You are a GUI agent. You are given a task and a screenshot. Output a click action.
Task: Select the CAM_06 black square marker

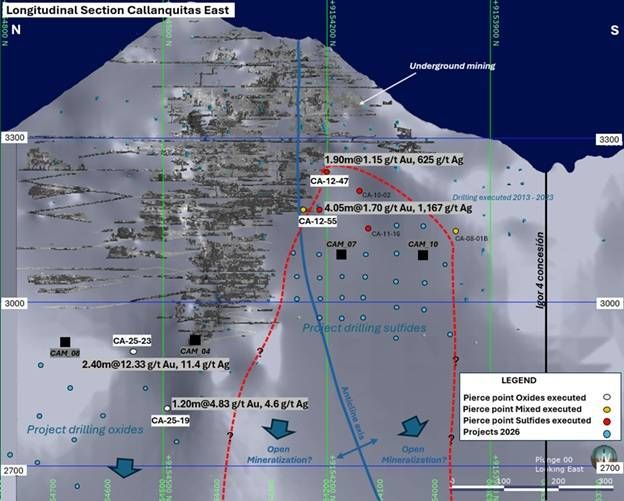pos(65,342)
